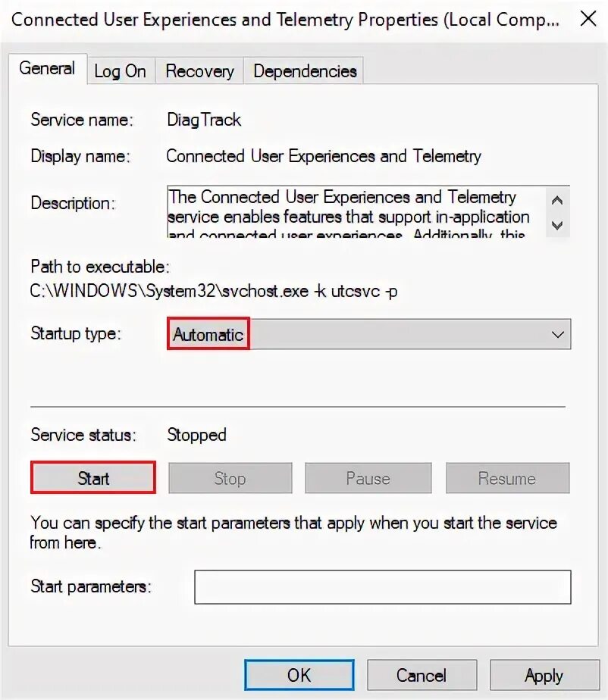Expand the Startup type dropdown chevron

558,334
